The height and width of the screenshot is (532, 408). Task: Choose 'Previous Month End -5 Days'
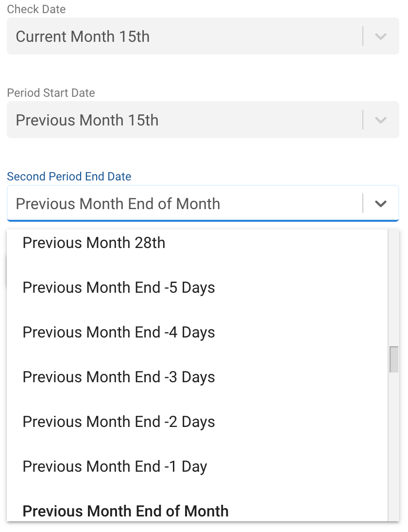[119, 287]
